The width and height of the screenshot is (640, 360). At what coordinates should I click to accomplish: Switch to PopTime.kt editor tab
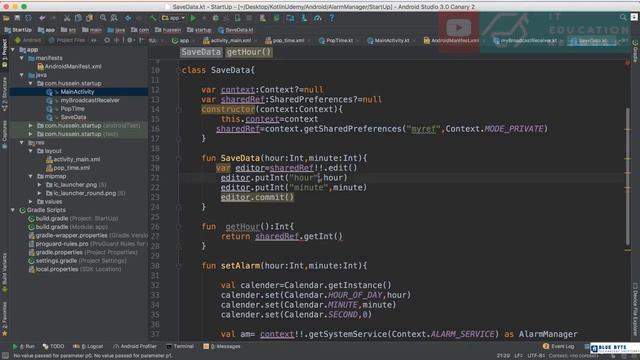(336, 40)
